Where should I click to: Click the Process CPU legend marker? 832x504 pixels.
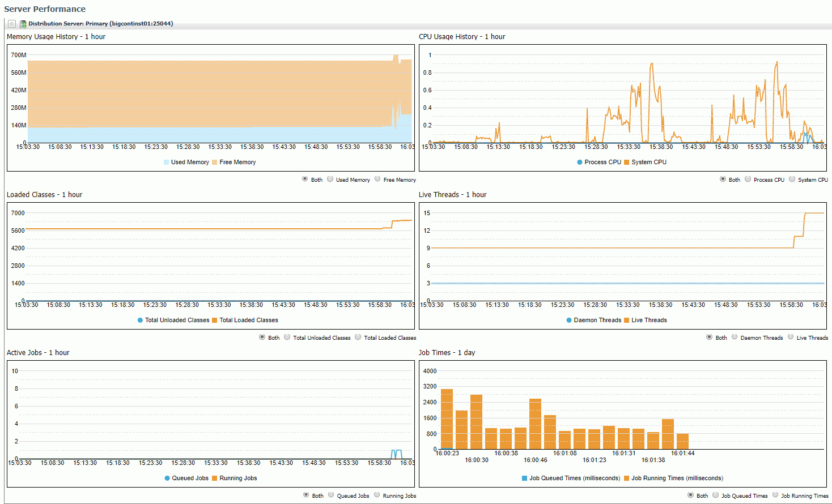coord(579,162)
